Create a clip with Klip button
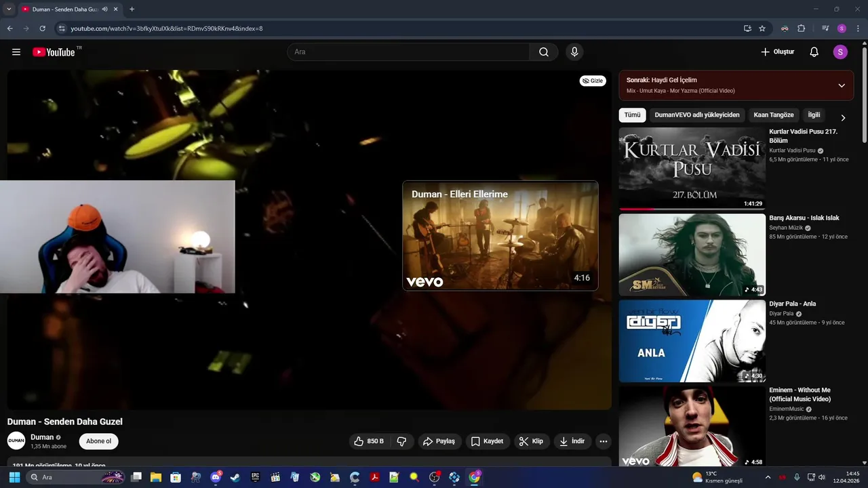The width and height of the screenshot is (868, 488). click(531, 441)
